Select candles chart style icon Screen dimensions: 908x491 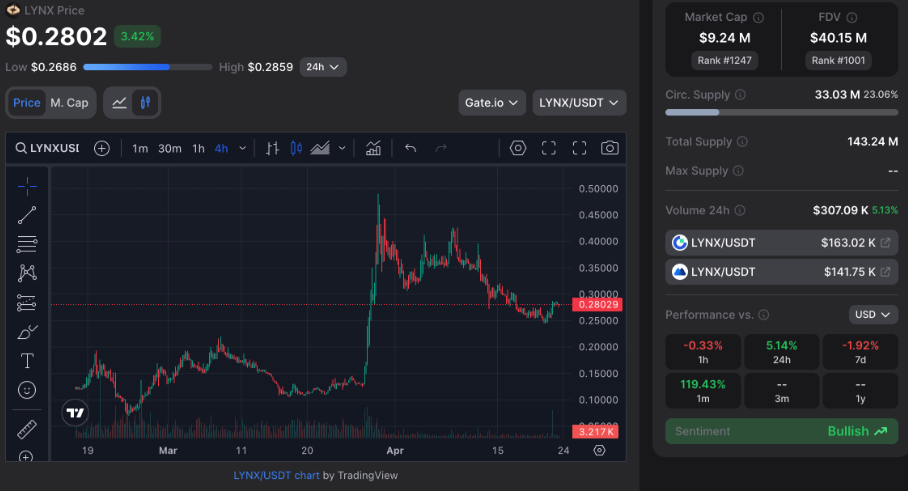click(296, 148)
